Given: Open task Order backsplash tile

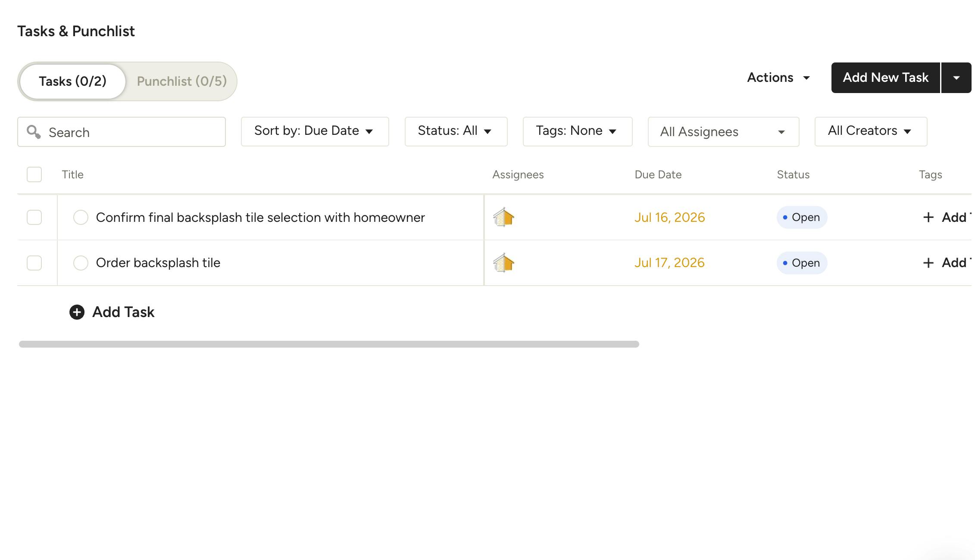Looking at the screenshot, I should click(158, 263).
